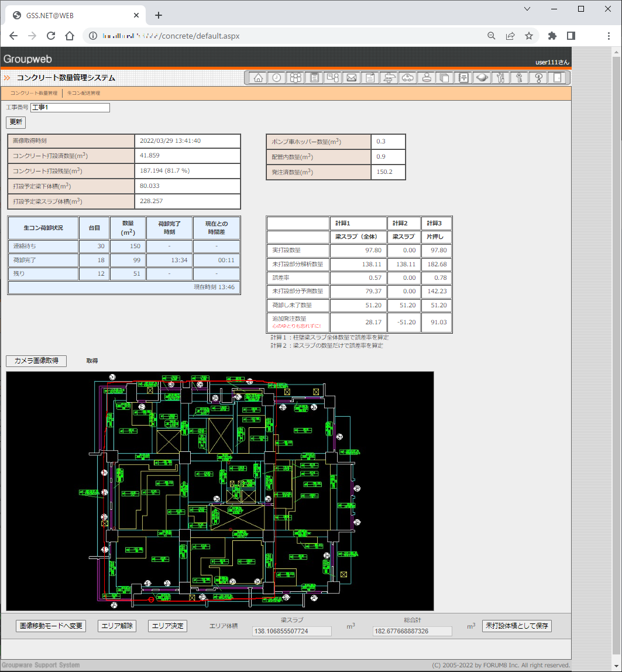
Task: Click the 画像移動モードへ変更 button
Action: click(x=51, y=626)
